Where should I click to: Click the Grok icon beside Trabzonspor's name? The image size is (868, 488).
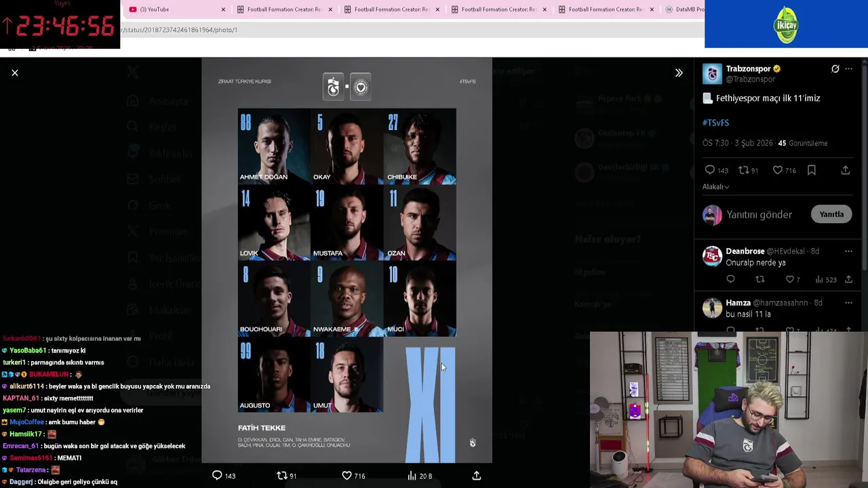(835, 68)
